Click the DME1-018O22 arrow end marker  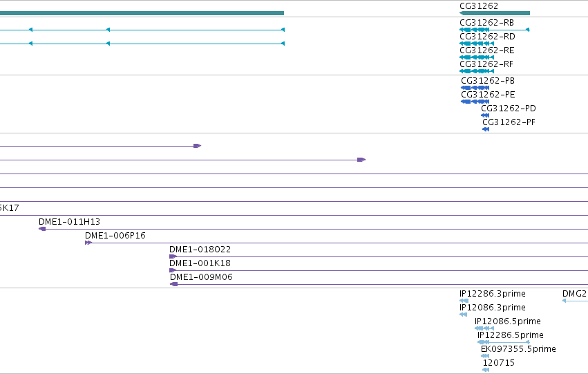pyautogui.click(x=173, y=256)
